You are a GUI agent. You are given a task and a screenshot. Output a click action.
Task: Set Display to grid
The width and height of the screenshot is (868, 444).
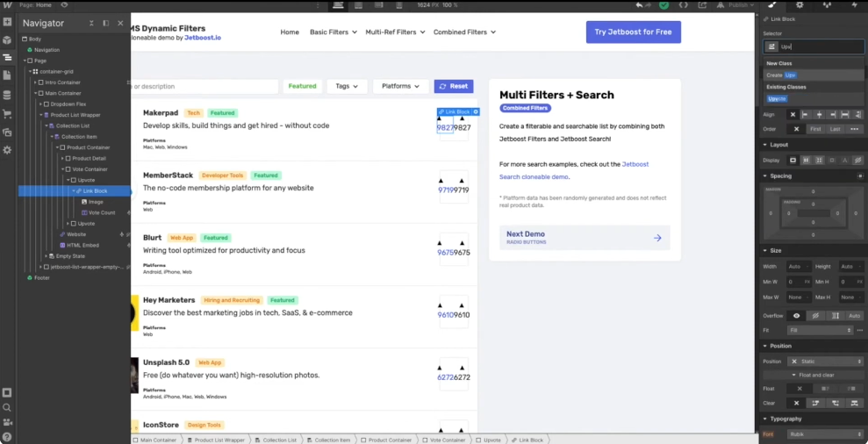click(819, 160)
